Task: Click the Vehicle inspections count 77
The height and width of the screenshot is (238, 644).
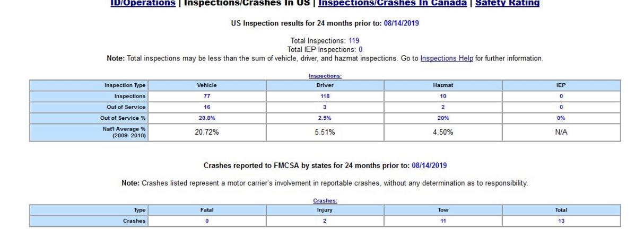Action: pos(207,96)
